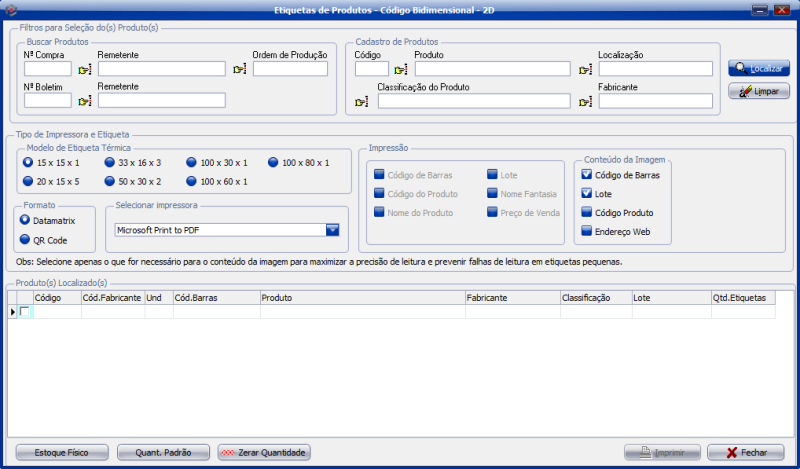Viewport: 800px width, 469px height.
Task: Open the Selecionar impressora dropdown
Action: 333,230
